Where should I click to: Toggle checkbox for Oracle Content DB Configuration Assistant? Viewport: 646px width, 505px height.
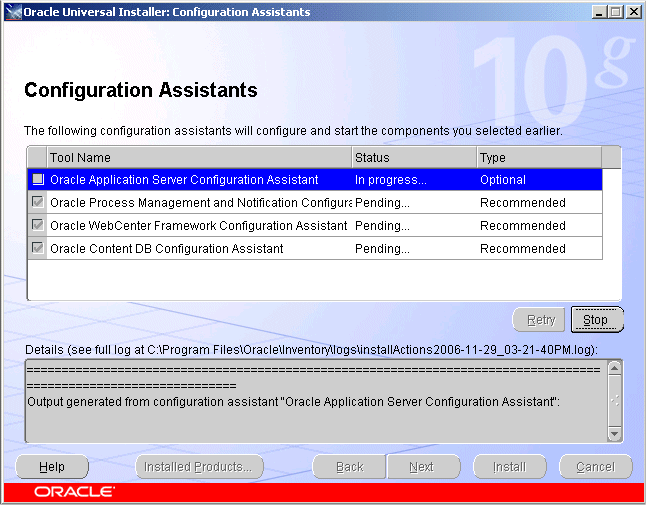click(38, 248)
